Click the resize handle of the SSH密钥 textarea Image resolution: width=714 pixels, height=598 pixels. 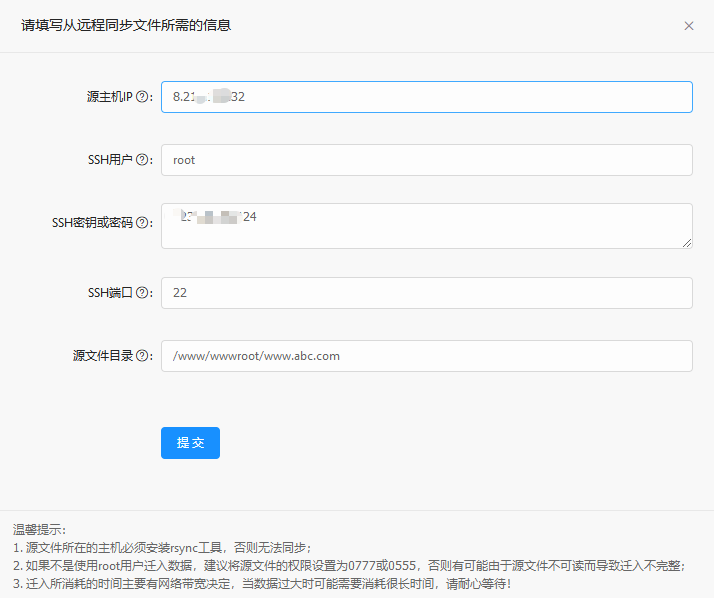pyautogui.click(x=687, y=243)
